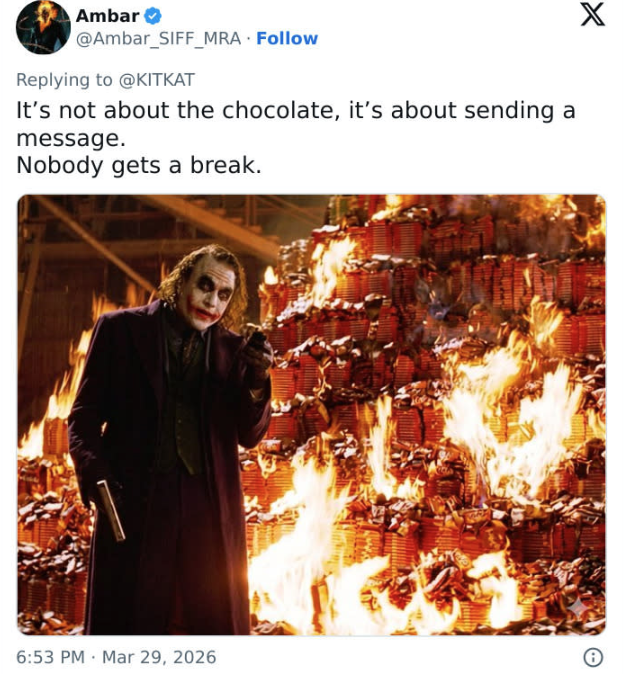Image resolution: width=624 pixels, height=674 pixels.
Task: Open the tweet info icon
Action: point(593,657)
